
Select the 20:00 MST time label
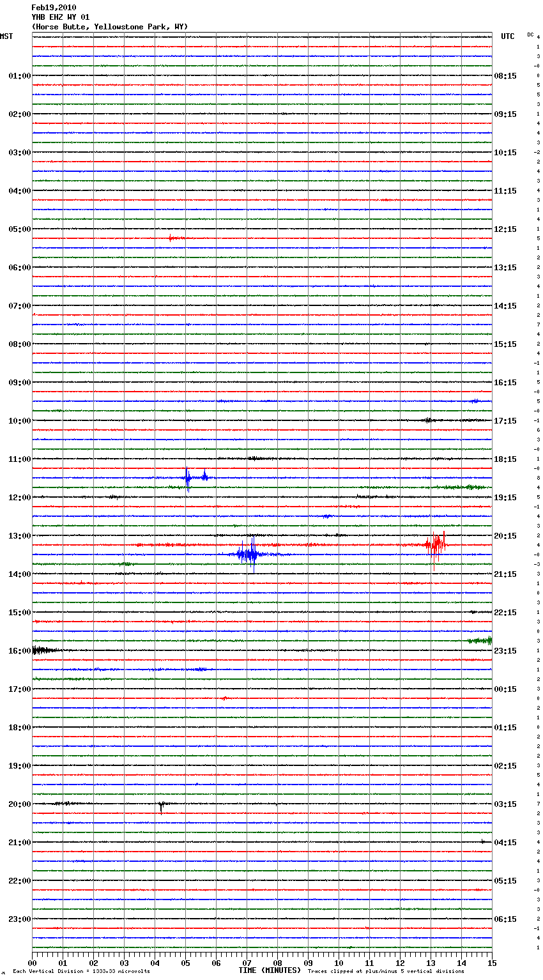coord(20,804)
